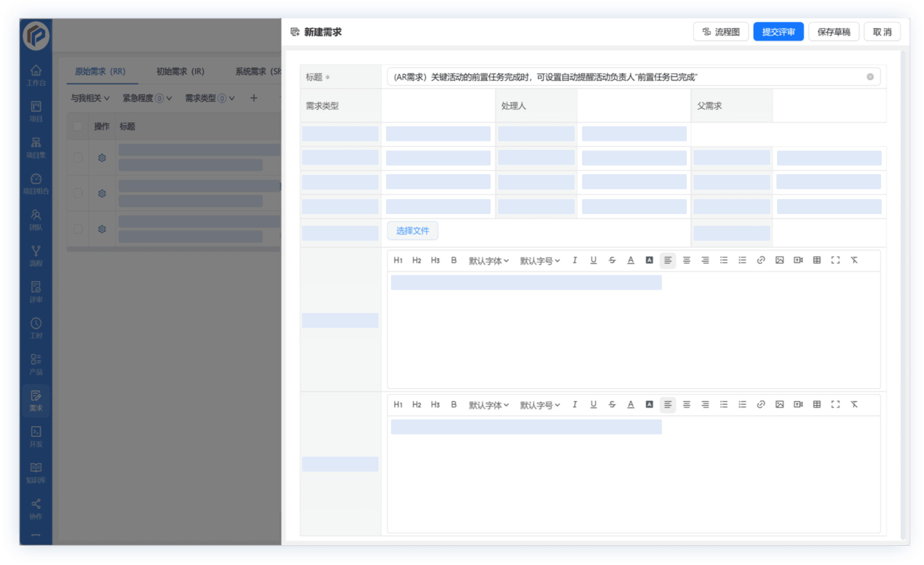The width and height of the screenshot is (924, 565).
Task: Expand the 与我相关 filter dropdown
Action: point(90,98)
